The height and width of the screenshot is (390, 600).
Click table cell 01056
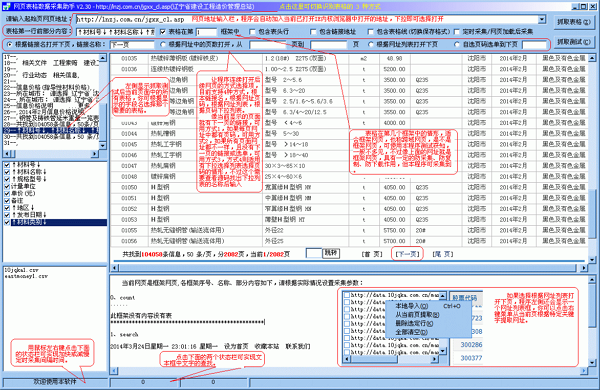(129, 241)
